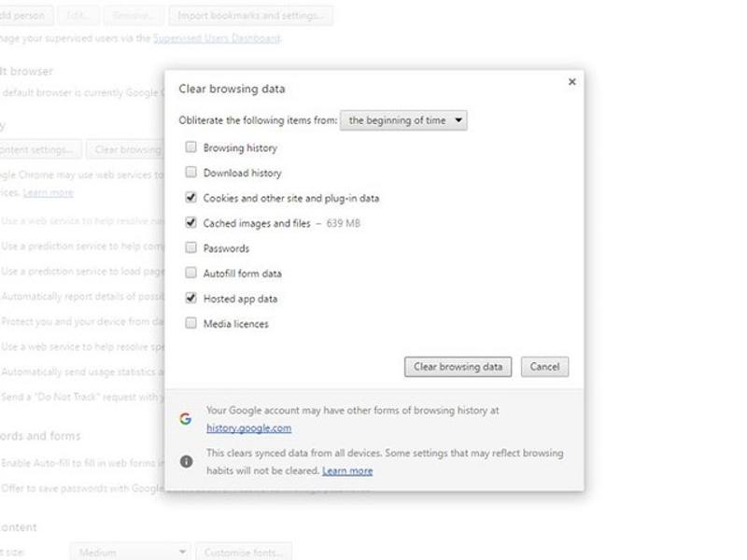
Task: Click the Cancel button
Action: (544, 367)
